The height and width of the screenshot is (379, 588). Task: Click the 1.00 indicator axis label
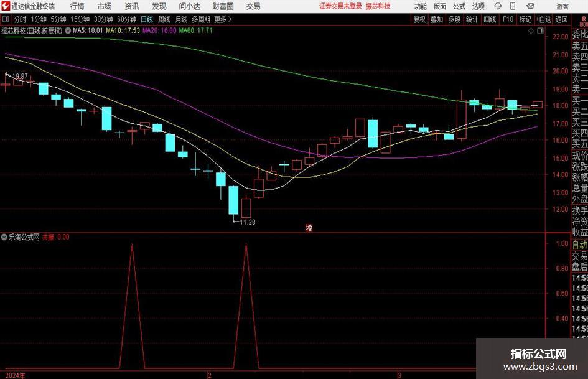tap(562, 243)
